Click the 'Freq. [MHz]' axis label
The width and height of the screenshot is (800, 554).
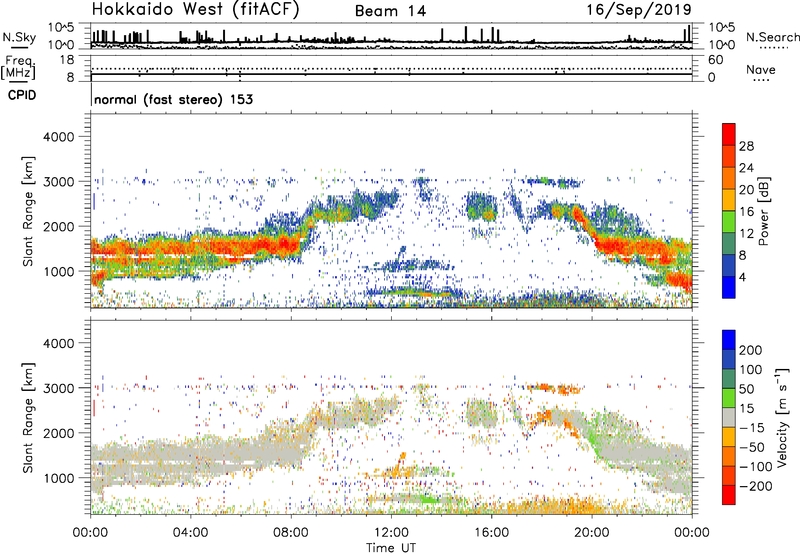tap(19, 67)
